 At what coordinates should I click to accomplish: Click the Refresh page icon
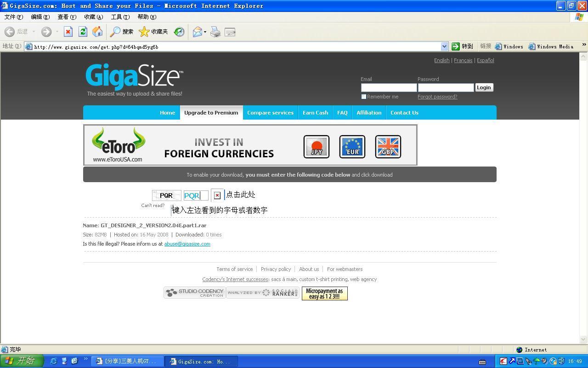coord(83,32)
